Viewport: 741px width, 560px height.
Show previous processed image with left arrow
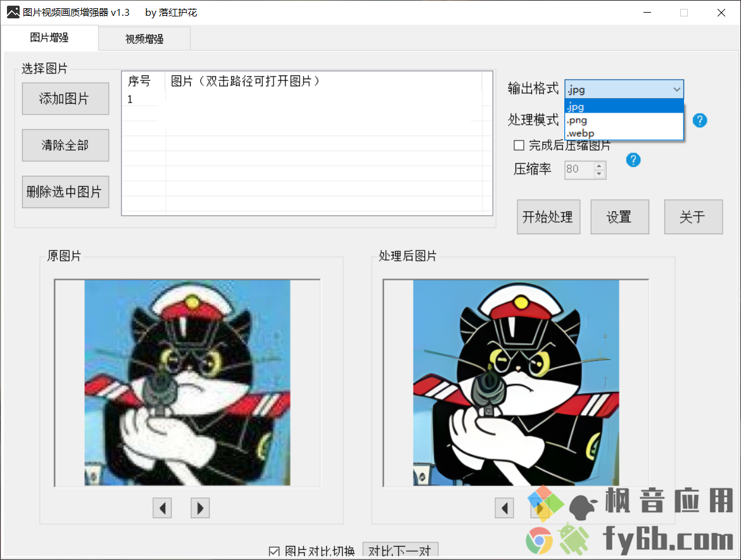504,508
